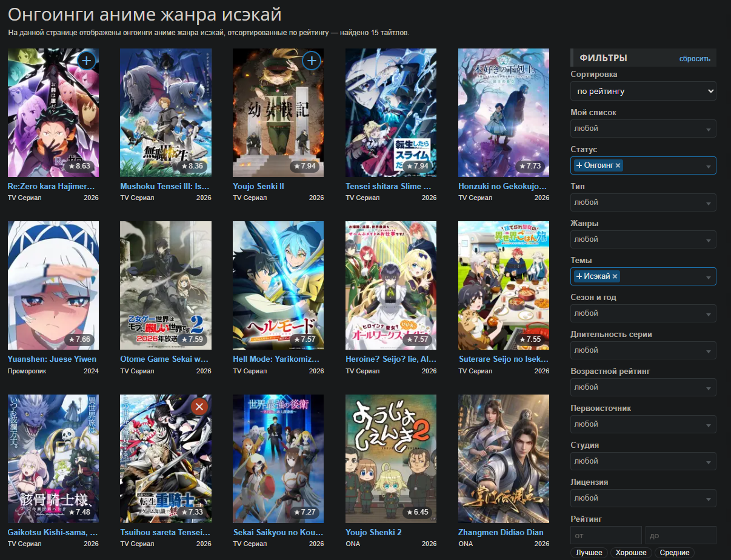Open Hell Mode: Yarikomiz... title link
The width and height of the screenshot is (731, 560).
coord(276,359)
